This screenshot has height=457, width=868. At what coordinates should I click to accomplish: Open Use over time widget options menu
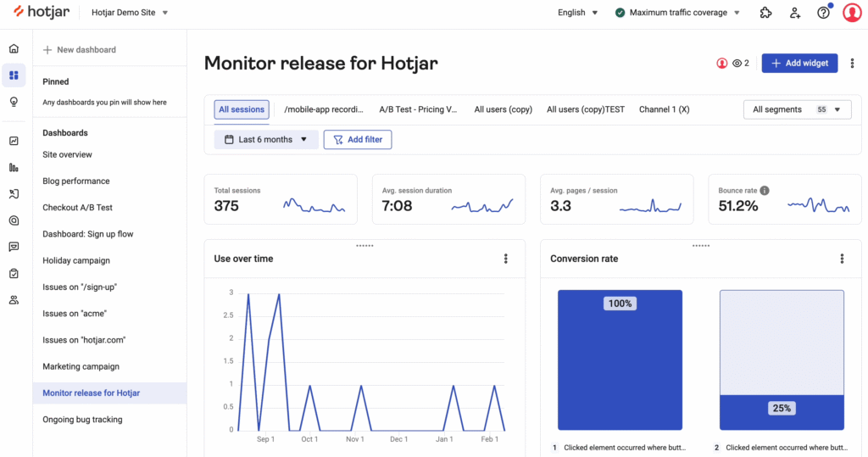click(x=506, y=259)
